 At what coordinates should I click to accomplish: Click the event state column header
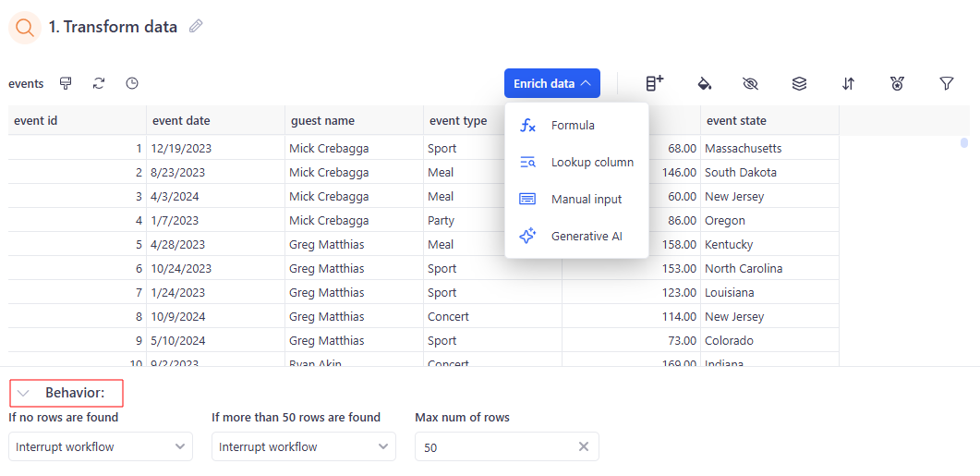click(x=770, y=121)
